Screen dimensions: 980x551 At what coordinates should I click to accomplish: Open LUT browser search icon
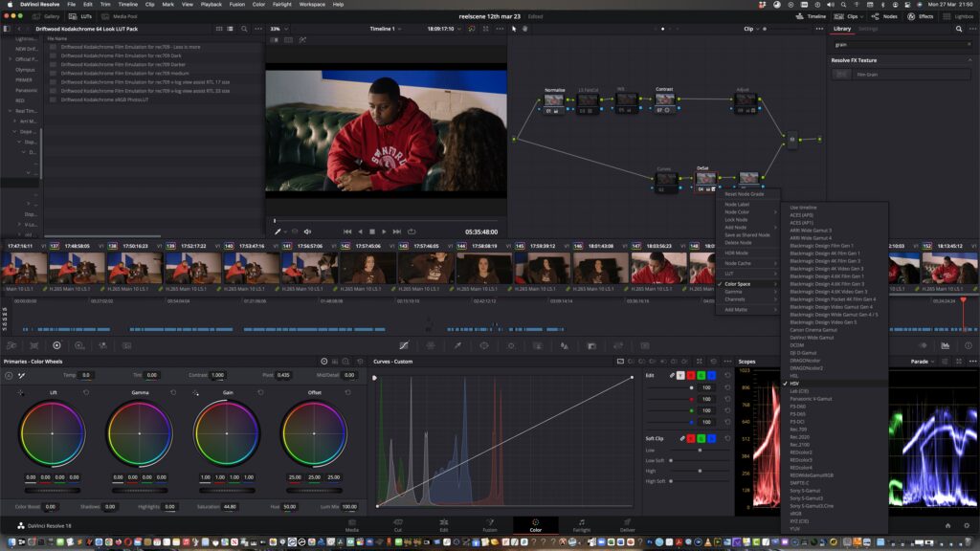244,29
